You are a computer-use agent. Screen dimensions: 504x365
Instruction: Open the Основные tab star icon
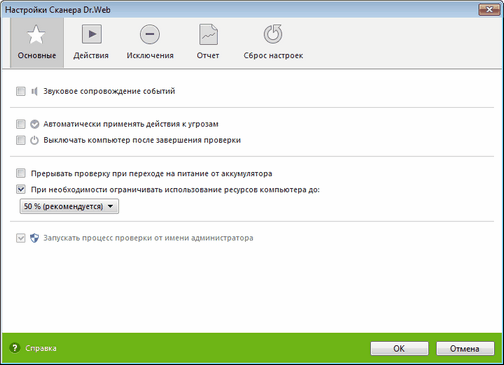coord(36,35)
